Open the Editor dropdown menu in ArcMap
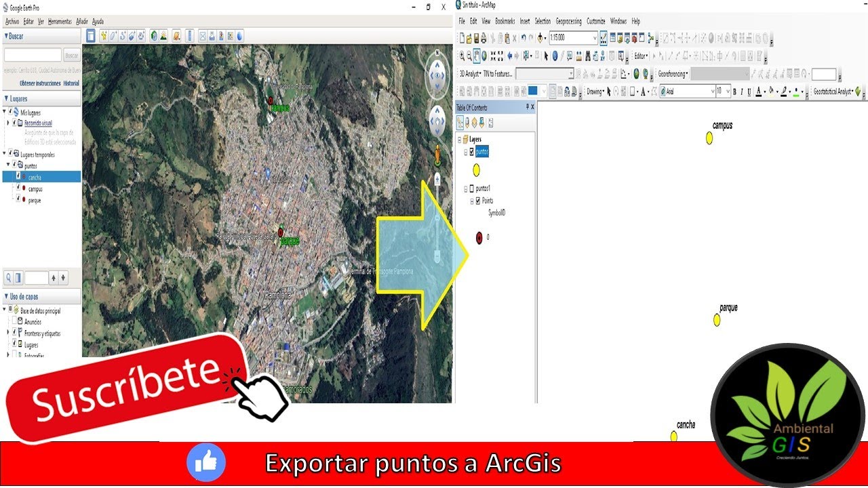Viewport: 868px width, 488px height. pos(641,56)
